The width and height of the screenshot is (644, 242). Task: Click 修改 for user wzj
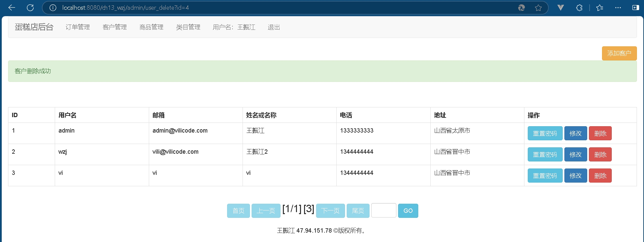pos(575,154)
